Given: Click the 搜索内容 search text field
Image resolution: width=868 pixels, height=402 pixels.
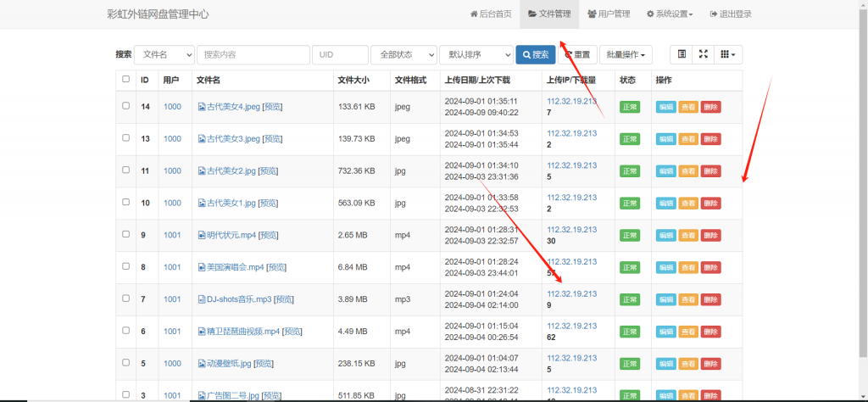Looking at the screenshot, I should (x=253, y=54).
